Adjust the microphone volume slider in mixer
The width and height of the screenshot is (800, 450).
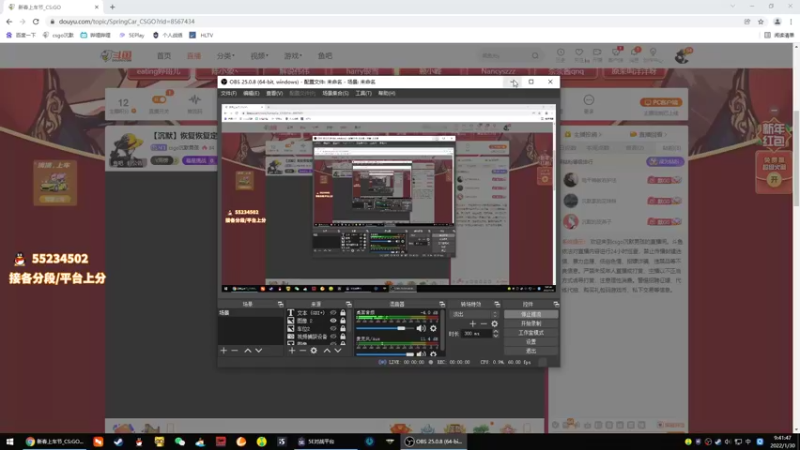pyautogui.click(x=386, y=354)
